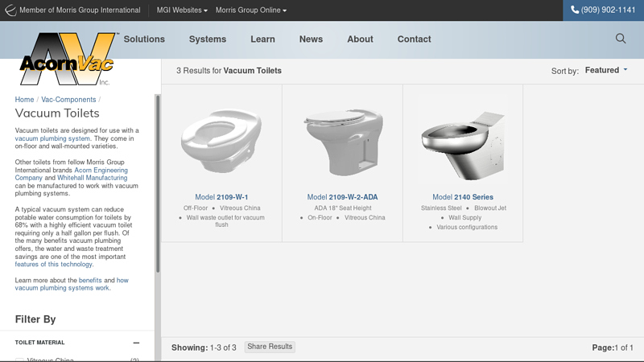Click the AcornVac logo
644x362 pixels.
(68, 59)
